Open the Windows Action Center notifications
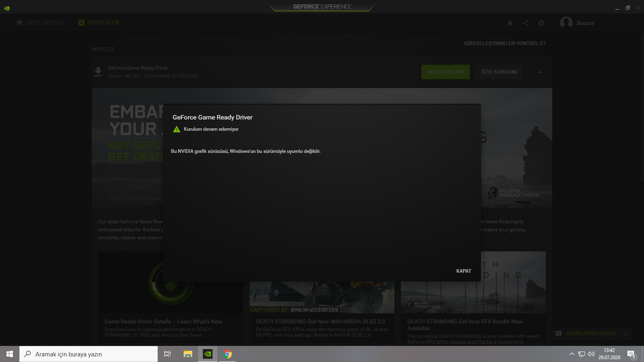 click(x=632, y=354)
